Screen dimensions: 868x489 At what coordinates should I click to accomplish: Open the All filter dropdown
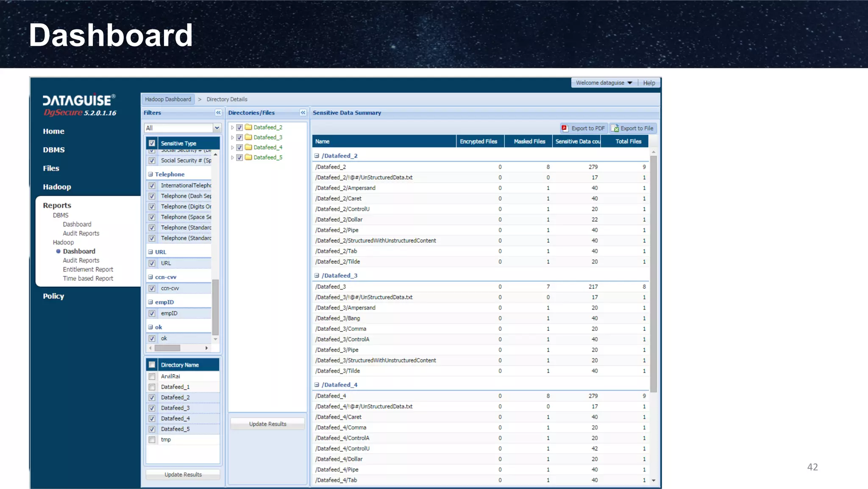point(217,128)
